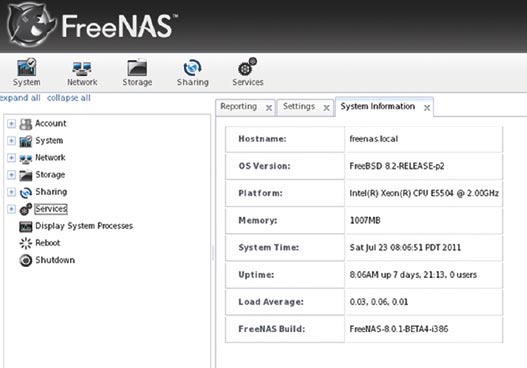Open the Network toolbar icon
The width and height of the screenshot is (527, 368).
(x=82, y=68)
